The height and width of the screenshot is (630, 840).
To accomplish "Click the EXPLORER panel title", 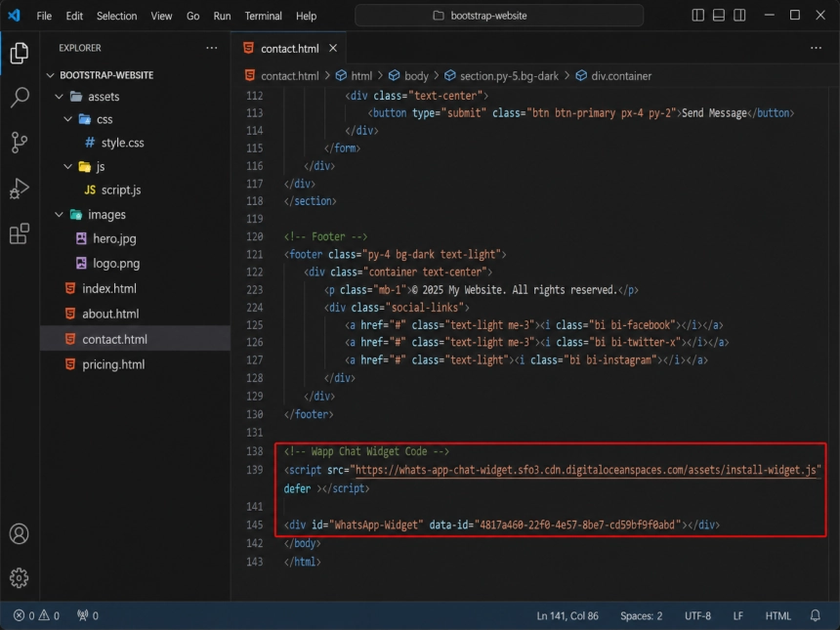I will pos(80,48).
